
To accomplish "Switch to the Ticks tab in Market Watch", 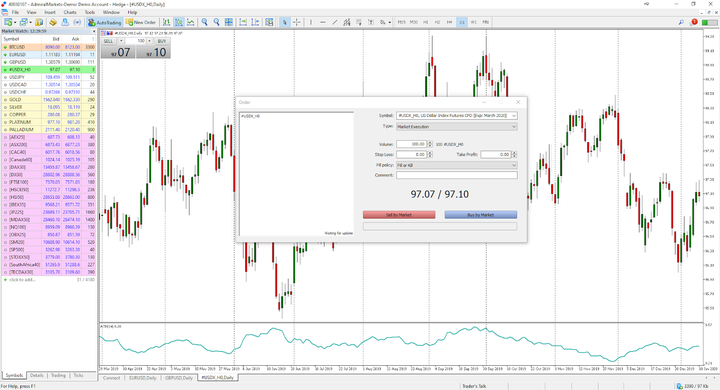I will 79,375.
